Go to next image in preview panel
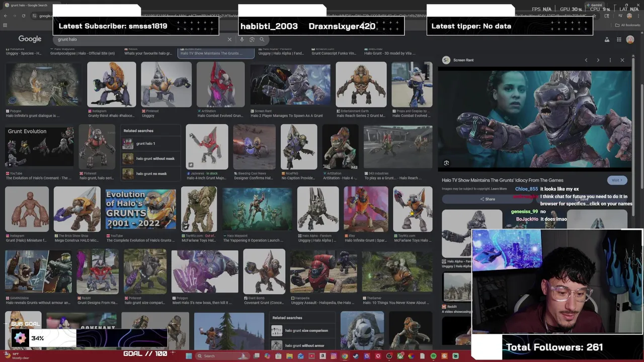Image resolution: width=644 pixels, height=362 pixels. pyautogui.click(x=598, y=60)
